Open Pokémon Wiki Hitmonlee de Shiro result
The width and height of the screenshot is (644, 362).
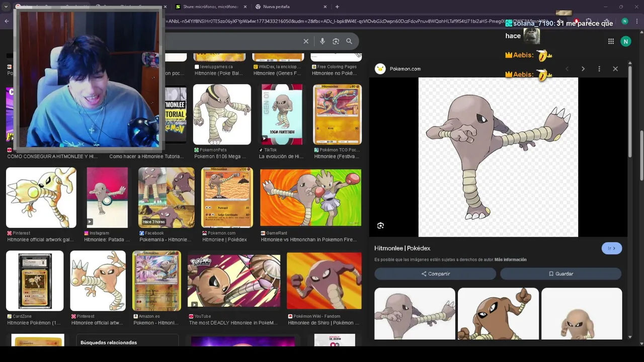[x=324, y=281]
